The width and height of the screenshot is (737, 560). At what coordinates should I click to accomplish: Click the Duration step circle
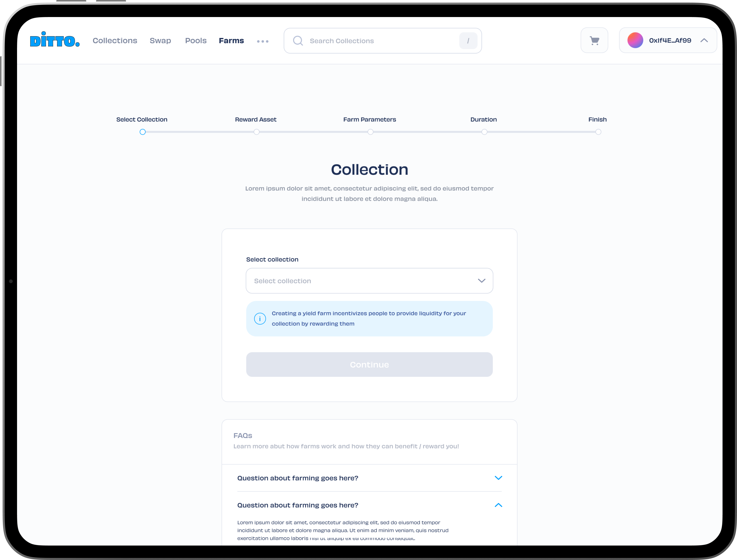484,132
